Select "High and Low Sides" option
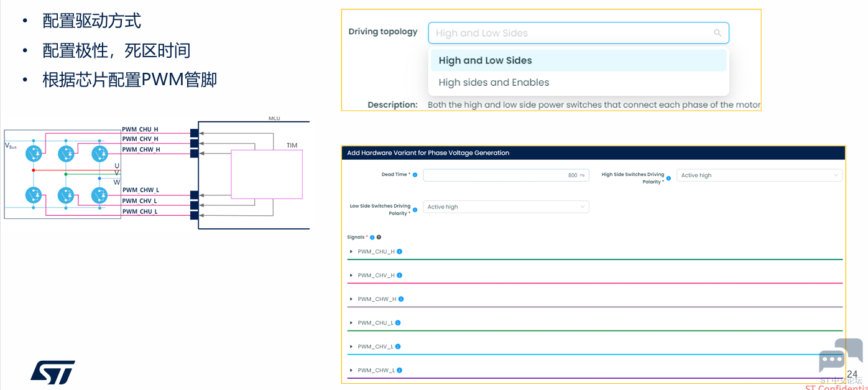Screen dimensions: 868x390 click(485, 60)
